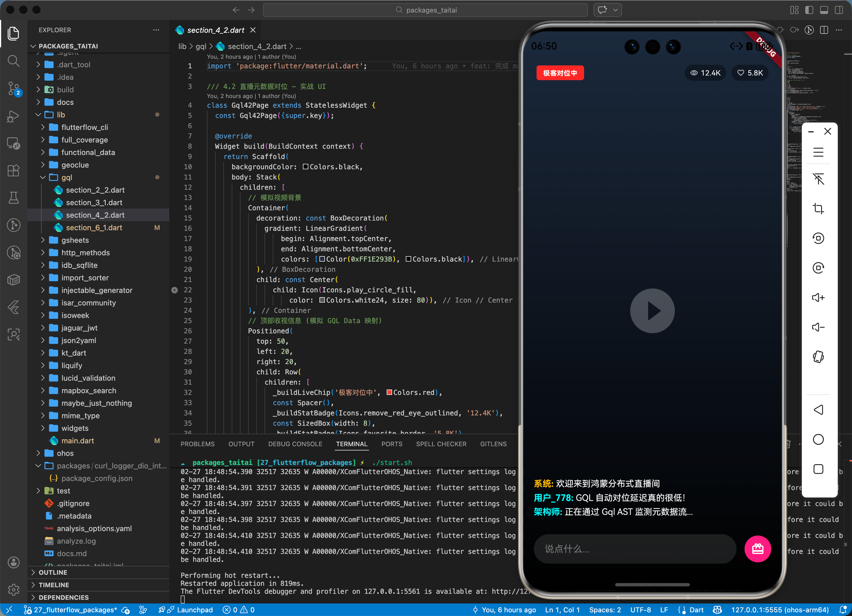Toggle the bottom panel layout icon
The height and width of the screenshot is (616, 852).
pos(824,10)
